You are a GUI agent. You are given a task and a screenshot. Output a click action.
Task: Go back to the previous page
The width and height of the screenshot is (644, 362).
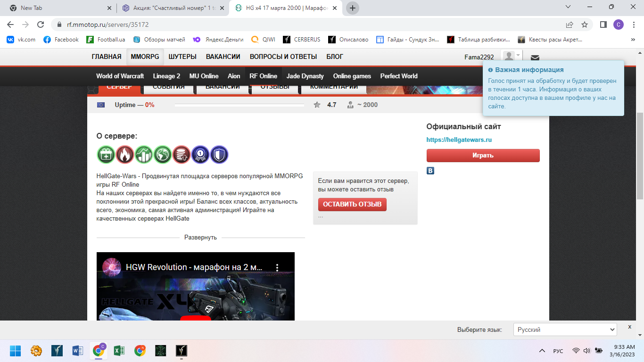click(x=10, y=25)
